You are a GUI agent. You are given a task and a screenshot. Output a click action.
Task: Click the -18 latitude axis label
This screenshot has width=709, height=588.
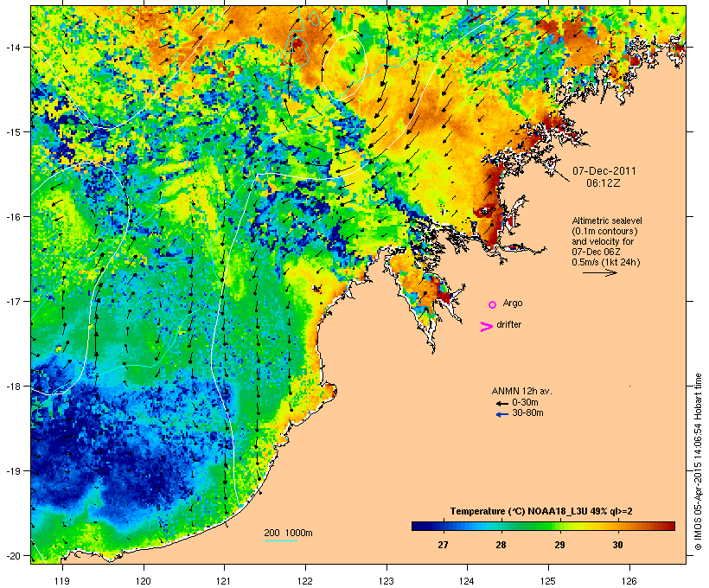[x=12, y=387]
